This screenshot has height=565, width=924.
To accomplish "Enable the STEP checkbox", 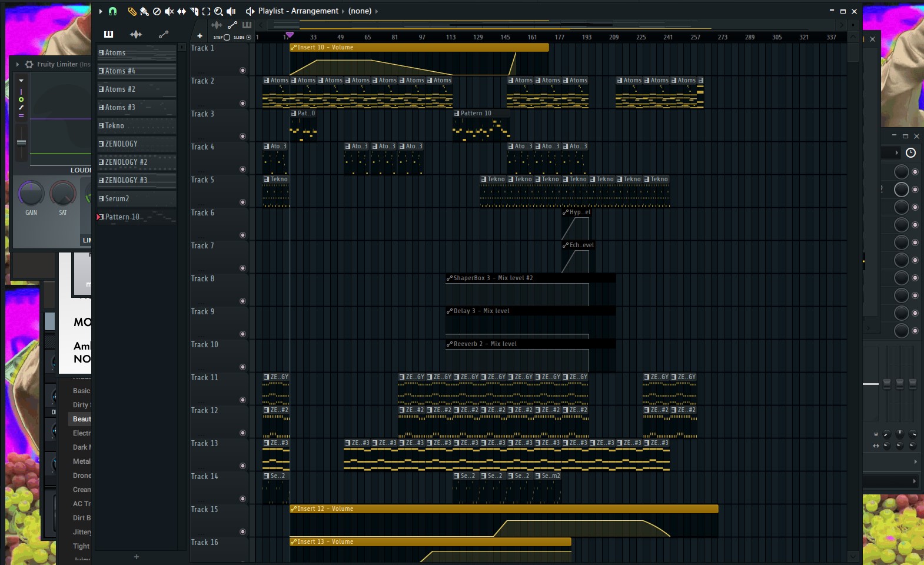I will (227, 37).
